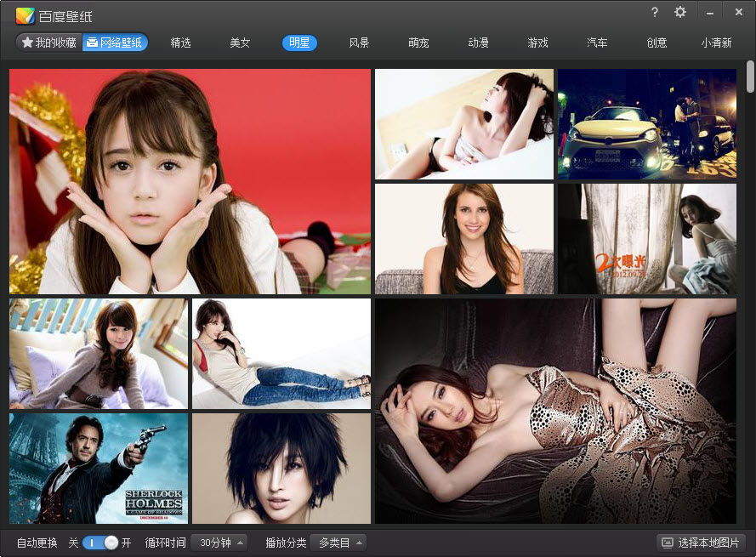Click the 选择本地图片 picture icon button
Viewport: 756px width, 557px height.
[702, 543]
